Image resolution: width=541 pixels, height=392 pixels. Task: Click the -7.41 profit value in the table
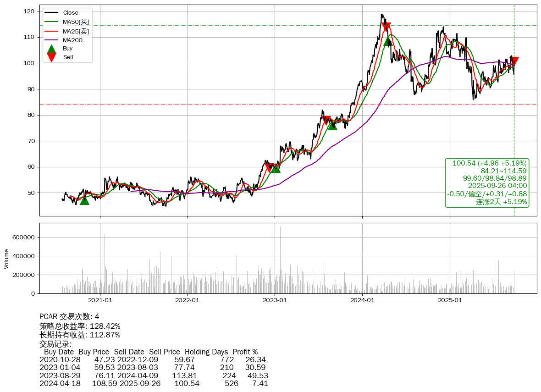259,383
